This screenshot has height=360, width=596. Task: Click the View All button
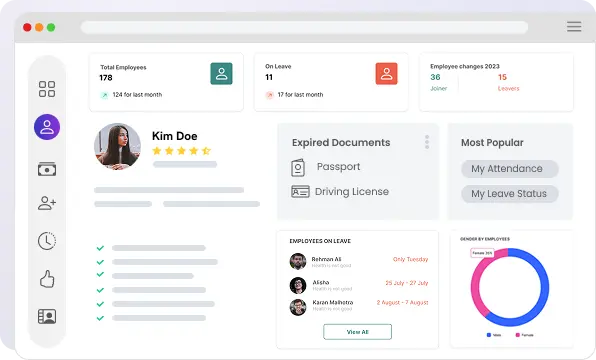click(357, 332)
